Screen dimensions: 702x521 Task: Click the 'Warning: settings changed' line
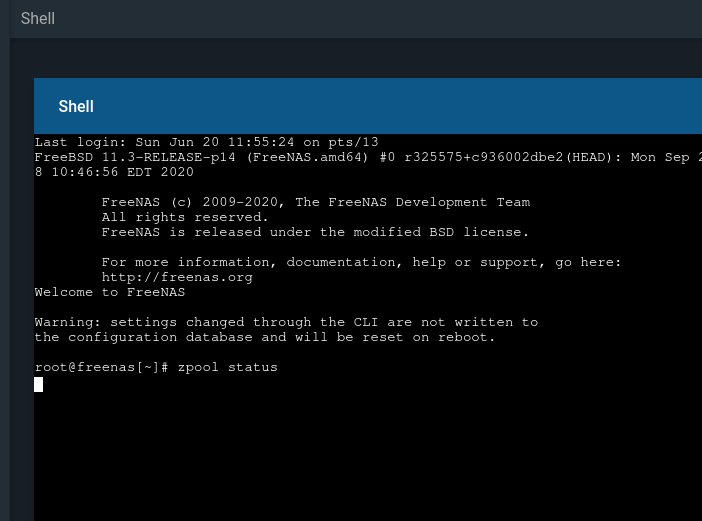(x=286, y=322)
